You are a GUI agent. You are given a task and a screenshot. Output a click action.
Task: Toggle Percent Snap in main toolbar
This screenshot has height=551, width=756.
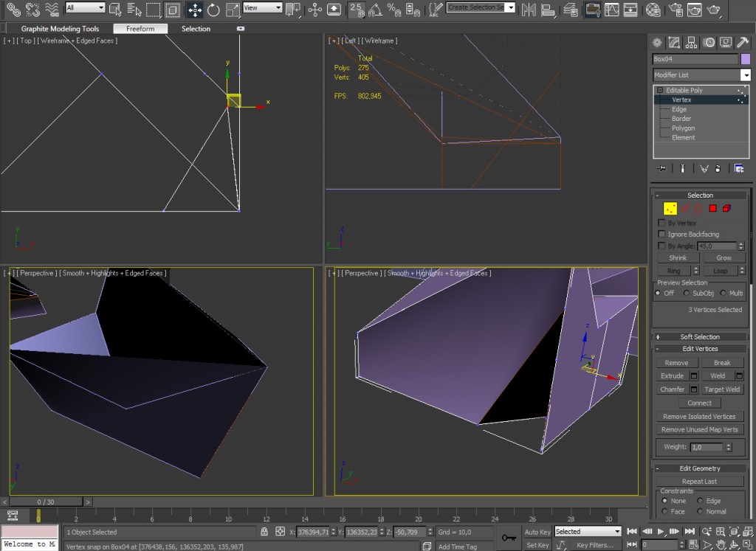coord(394,9)
